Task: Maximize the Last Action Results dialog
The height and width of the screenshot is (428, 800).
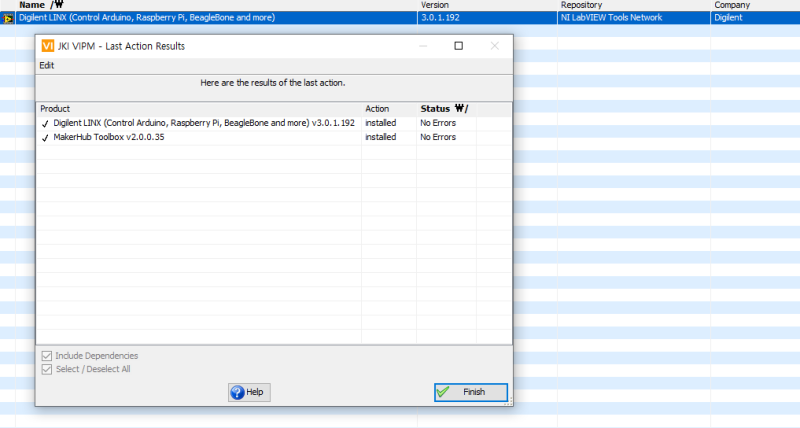Action: pos(459,46)
